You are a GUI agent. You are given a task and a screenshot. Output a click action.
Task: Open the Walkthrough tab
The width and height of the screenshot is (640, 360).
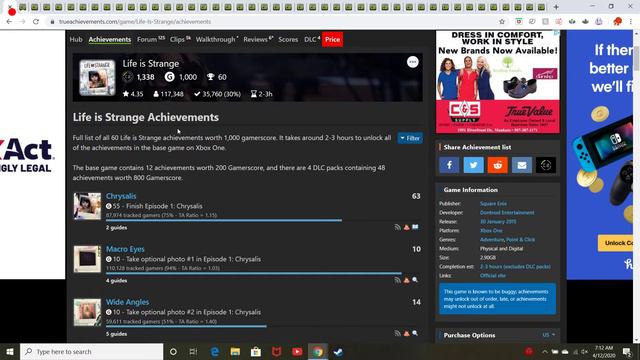(217, 40)
